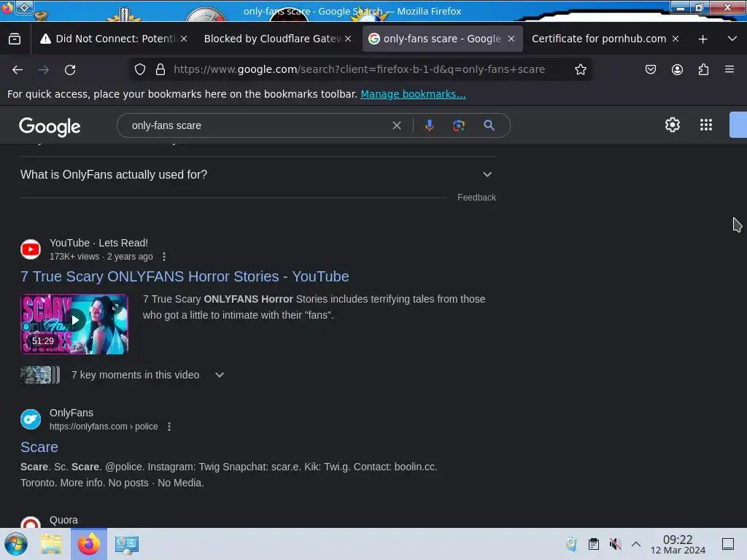Open a new browser tab
The width and height of the screenshot is (747, 560).
coord(703,39)
